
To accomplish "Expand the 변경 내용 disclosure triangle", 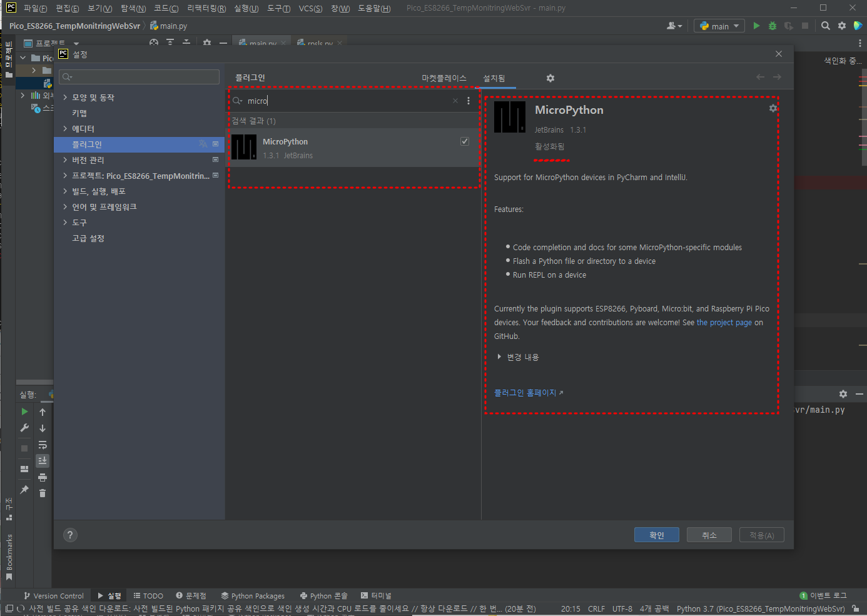I will coord(499,357).
